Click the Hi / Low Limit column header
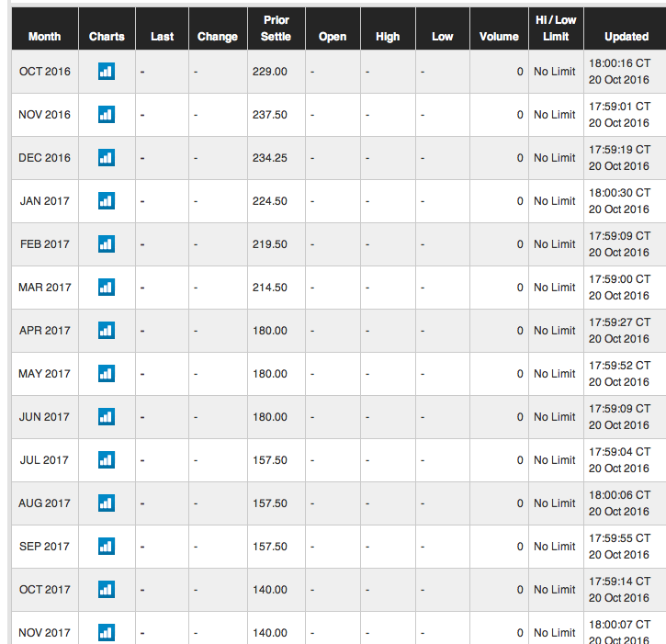Viewport: 666px width, 644px height. click(x=556, y=28)
